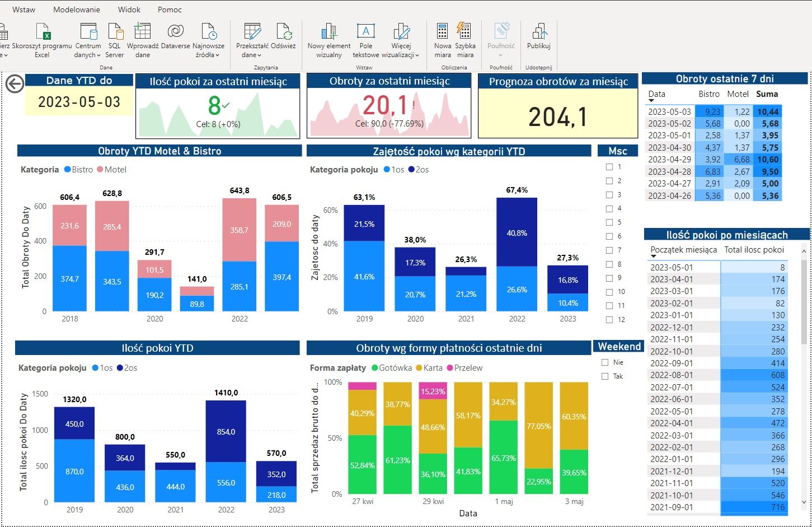Select 2022 2os bar segment 854,0
The height and width of the screenshot is (527, 812).
(x=226, y=431)
